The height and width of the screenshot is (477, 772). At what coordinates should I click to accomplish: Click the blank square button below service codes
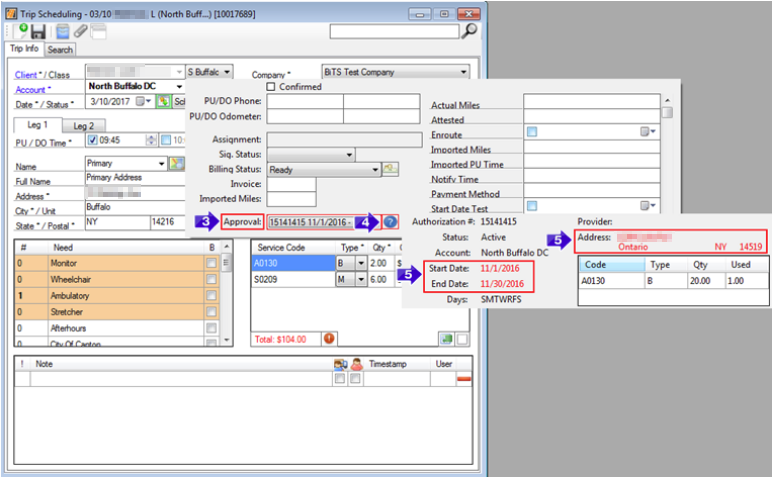click(x=462, y=339)
